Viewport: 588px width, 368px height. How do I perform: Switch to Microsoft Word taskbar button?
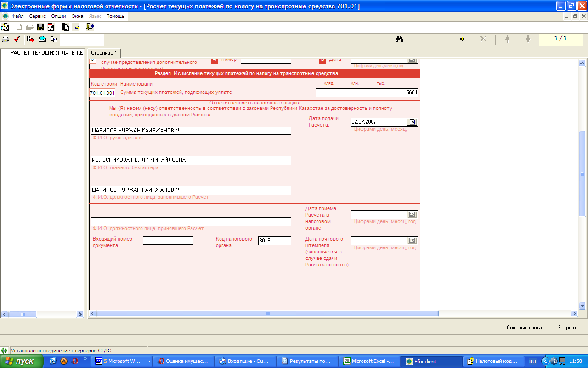coord(122,362)
